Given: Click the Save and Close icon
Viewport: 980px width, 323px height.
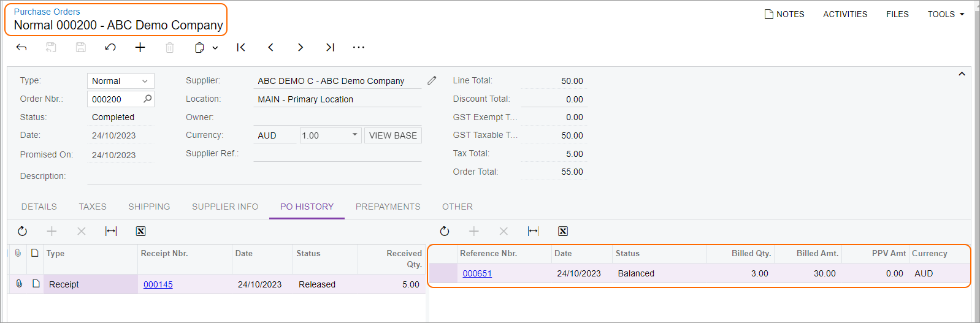Looking at the screenshot, I should [x=51, y=47].
